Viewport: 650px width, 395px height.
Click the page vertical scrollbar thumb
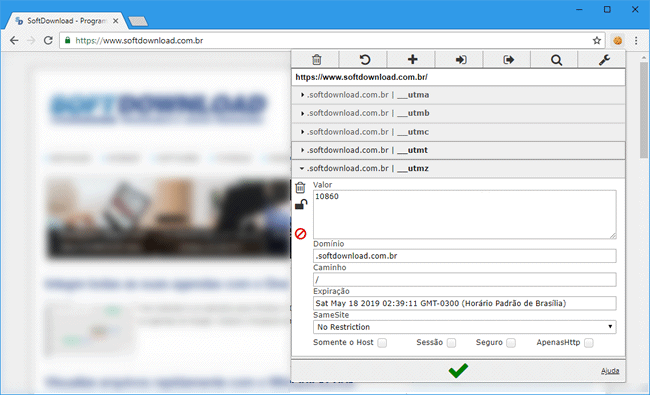tap(643, 110)
